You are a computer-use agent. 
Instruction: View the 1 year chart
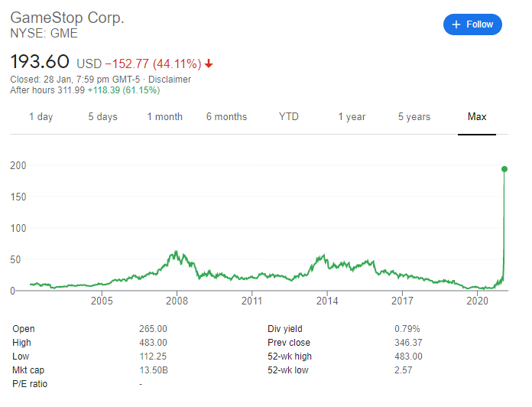(x=352, y=117)
